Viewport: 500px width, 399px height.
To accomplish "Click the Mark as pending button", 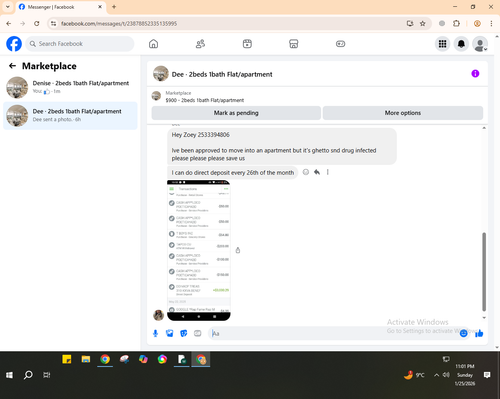I will coord(236,113).
